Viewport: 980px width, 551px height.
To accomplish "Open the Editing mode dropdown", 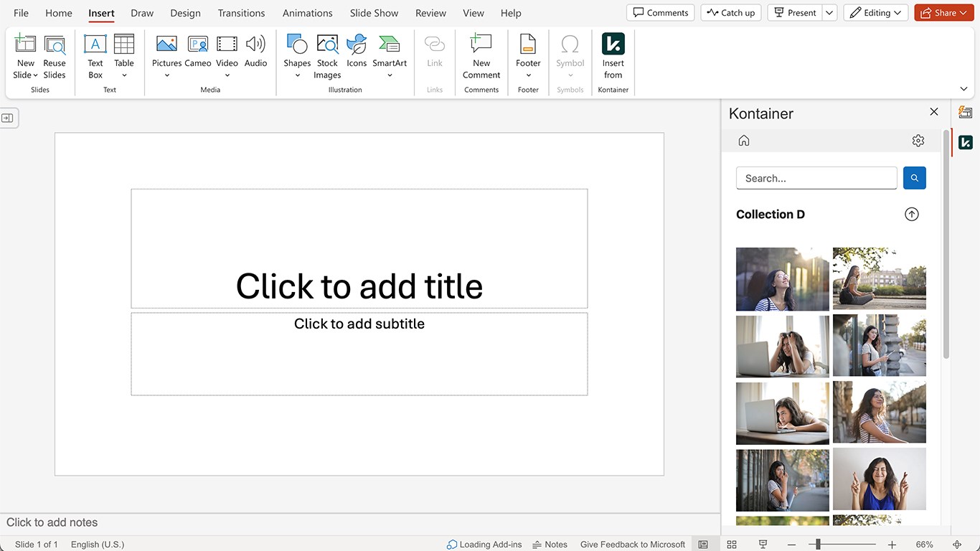I will click(875, 13).
